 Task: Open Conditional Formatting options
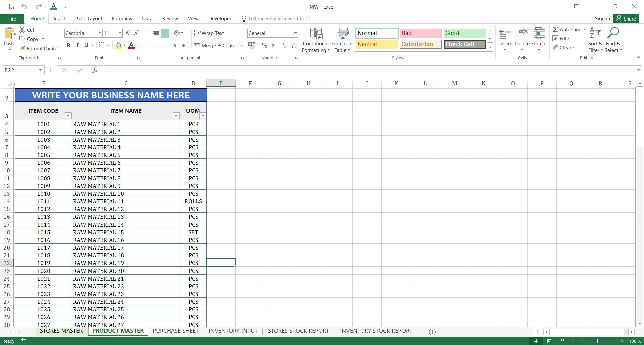(x=315, y=40)
